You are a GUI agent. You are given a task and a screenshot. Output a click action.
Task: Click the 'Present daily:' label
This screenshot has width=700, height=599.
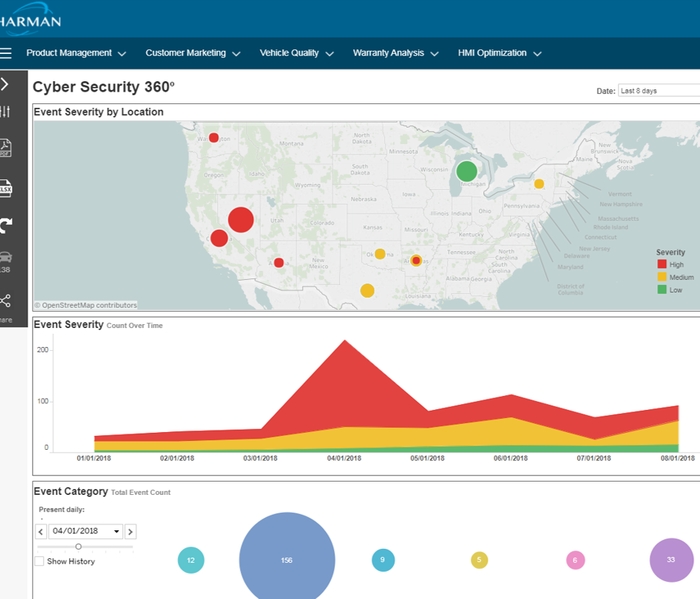point(62,509)
